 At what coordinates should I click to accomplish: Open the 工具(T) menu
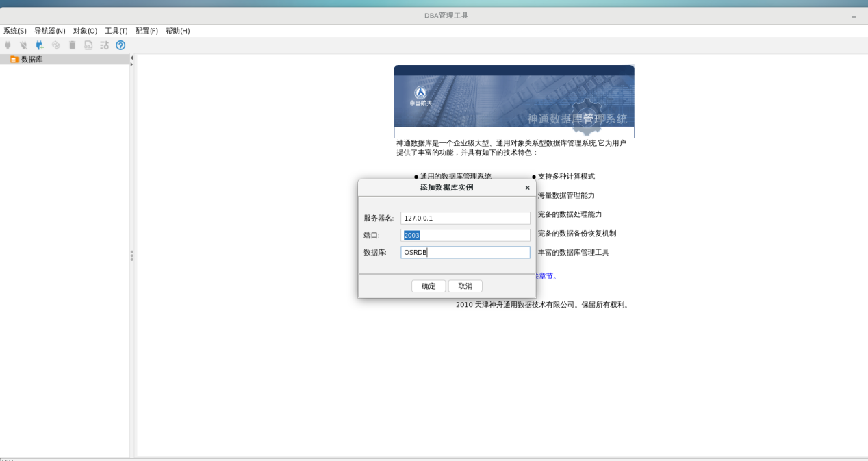coord(116,31)
